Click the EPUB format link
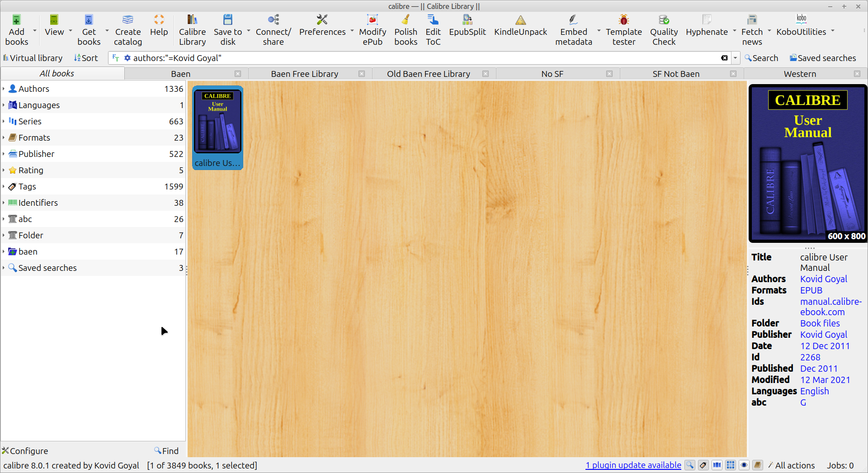The width and height of the screenshot is (868, 473). click(x=811, y=290)
